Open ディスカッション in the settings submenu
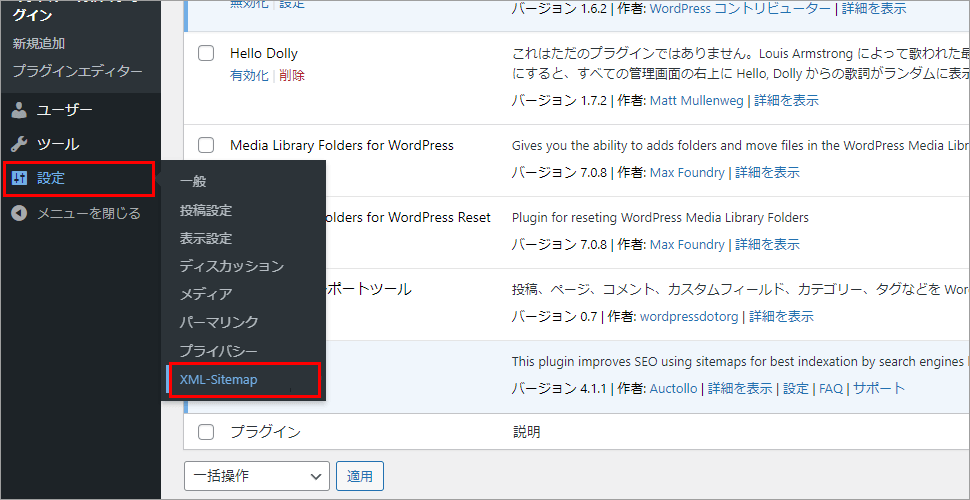Viewport: 970px width, 500px height. pos(232,267)
